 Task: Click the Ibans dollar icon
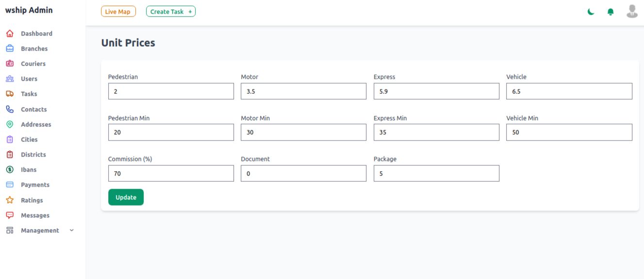(x=9, y=170)
